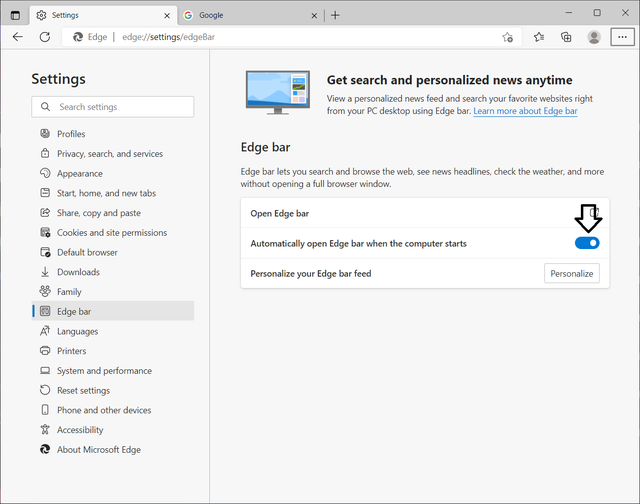Click the Edge bar monitor illustration
The height and width of the screenshot is (504, 640).
(x=278, y=93)
